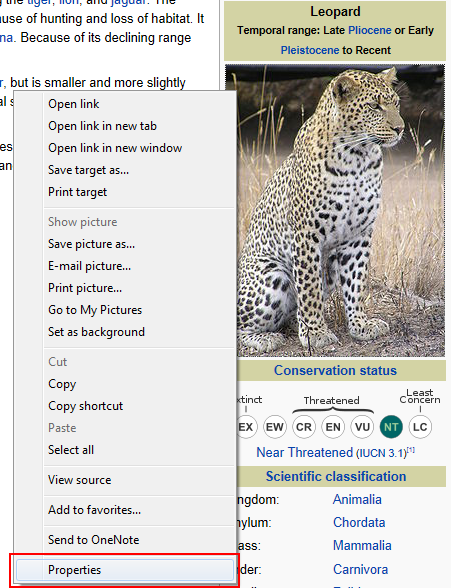Click the Threatened label text
Viewport: 451px width, 588px height.
tap(331, 400)
